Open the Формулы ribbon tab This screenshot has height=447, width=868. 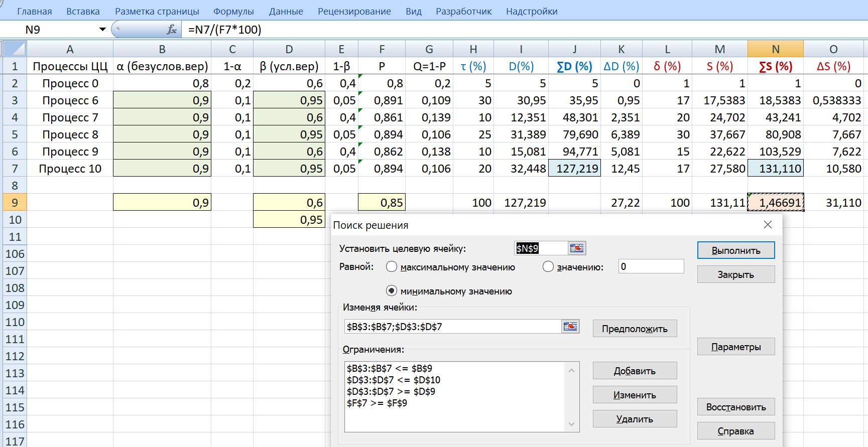[233, 11]
